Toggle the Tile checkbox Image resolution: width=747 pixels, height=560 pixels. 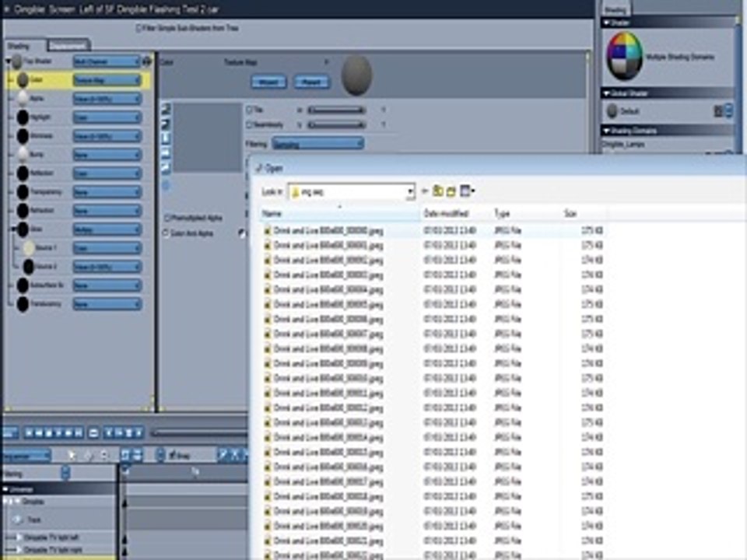249,110
